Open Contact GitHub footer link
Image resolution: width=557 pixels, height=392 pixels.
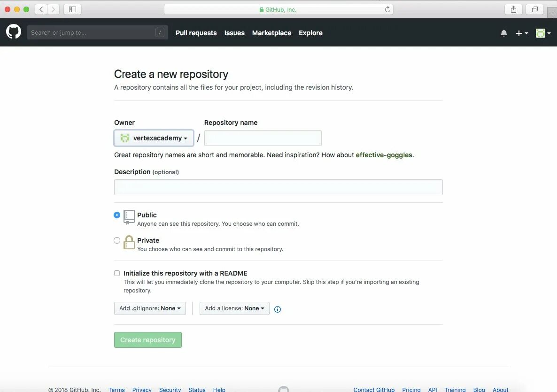point(374,390)
